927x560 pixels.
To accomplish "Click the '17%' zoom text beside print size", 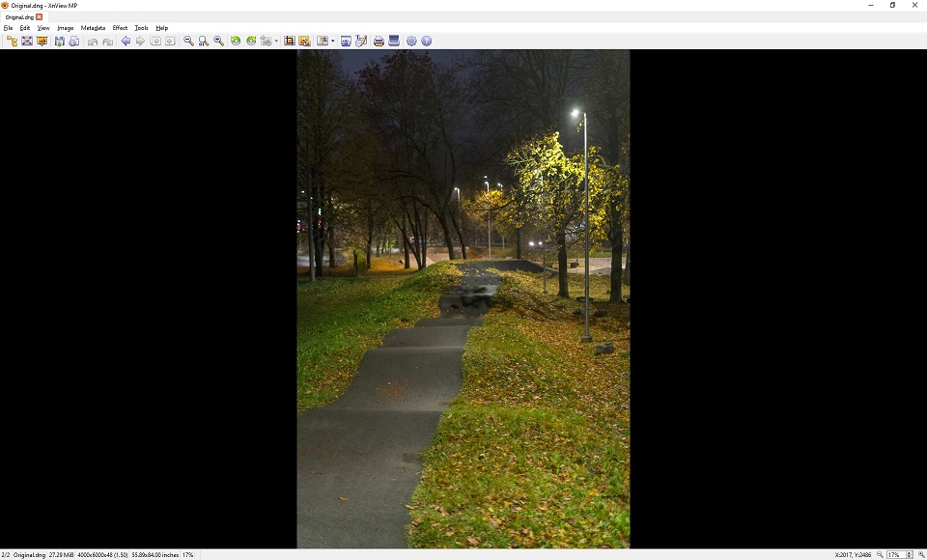I will [187, 555].
